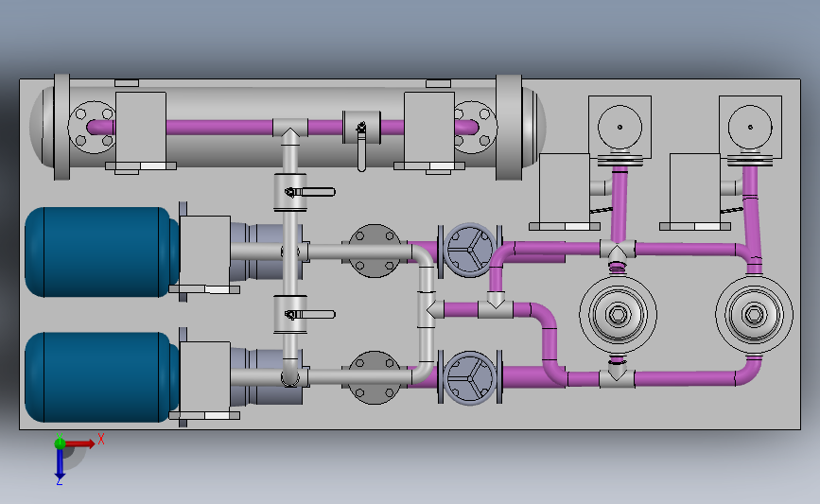Select the left round filter housing with hex nut
Screen dimensions: 820x504
tap(618, 315)
